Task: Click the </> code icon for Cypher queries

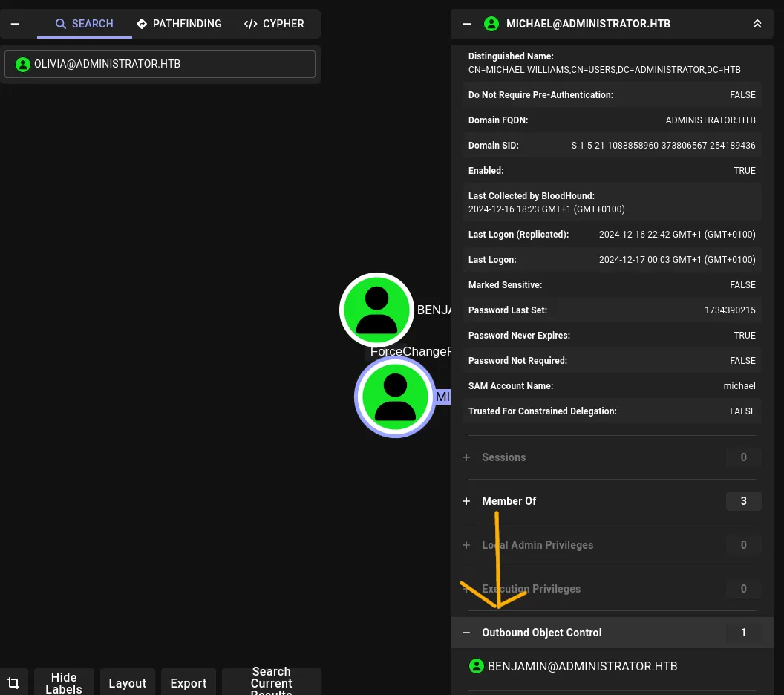Action: pyautogui.click(x=250, y=23)
